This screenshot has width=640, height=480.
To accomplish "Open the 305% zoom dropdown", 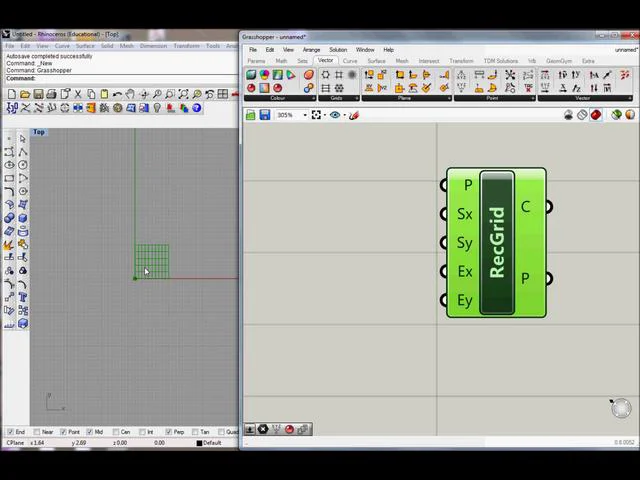I will 305,116.
